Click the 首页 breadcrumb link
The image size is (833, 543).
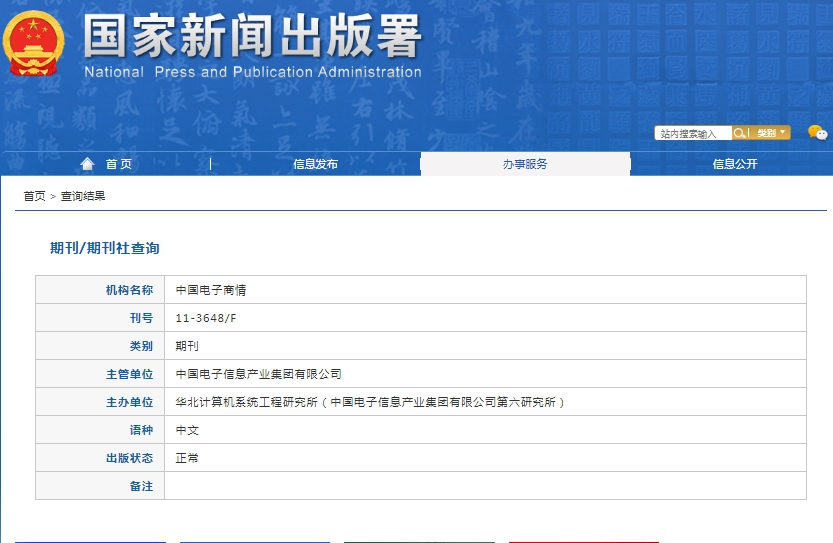coord(34,196)
